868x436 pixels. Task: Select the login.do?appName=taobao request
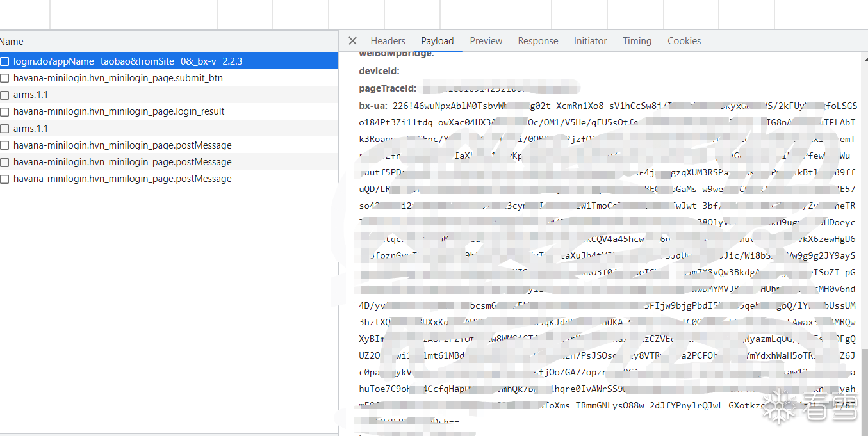point(168,61)
